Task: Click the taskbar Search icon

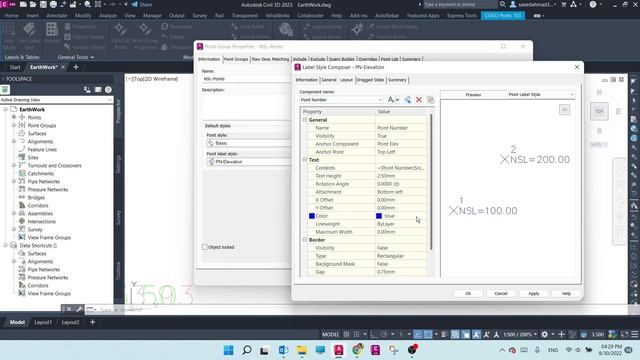Action: coord(247,350)
